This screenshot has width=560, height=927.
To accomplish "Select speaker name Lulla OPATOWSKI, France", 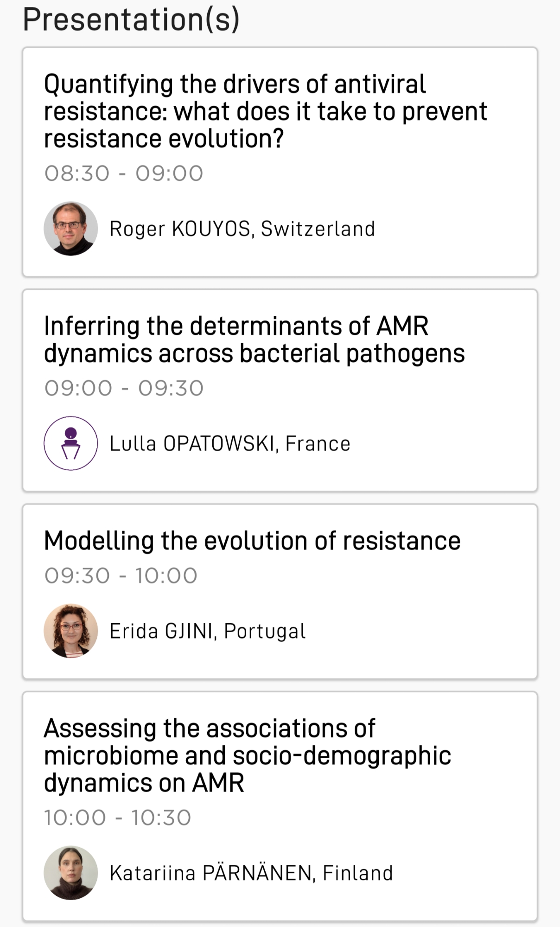I will coord(230,444).
